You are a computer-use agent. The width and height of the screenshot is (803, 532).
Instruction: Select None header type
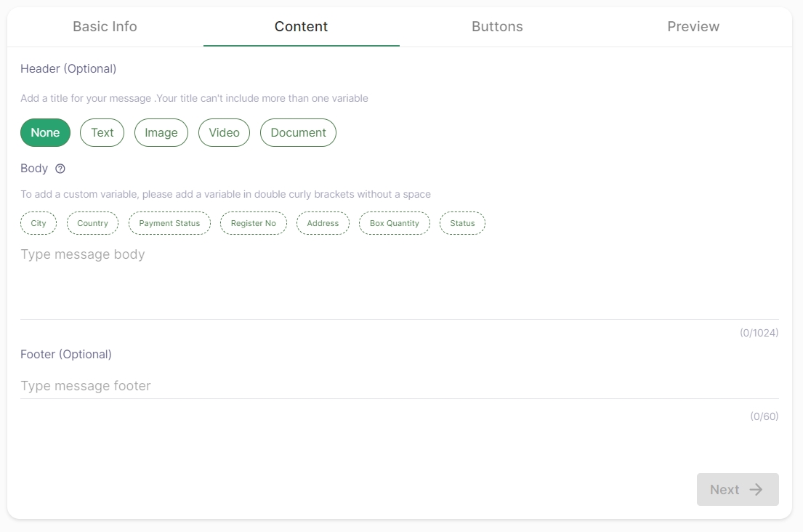tap(45, 133)
